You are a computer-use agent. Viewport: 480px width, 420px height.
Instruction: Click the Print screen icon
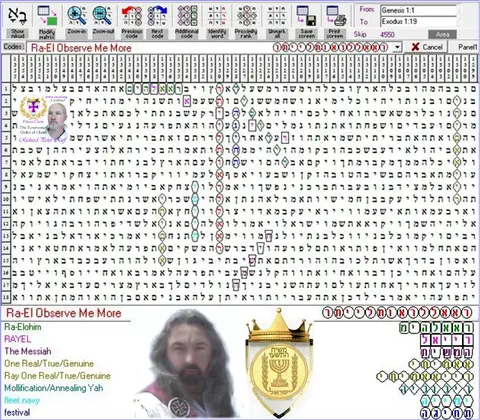(335, 16)
